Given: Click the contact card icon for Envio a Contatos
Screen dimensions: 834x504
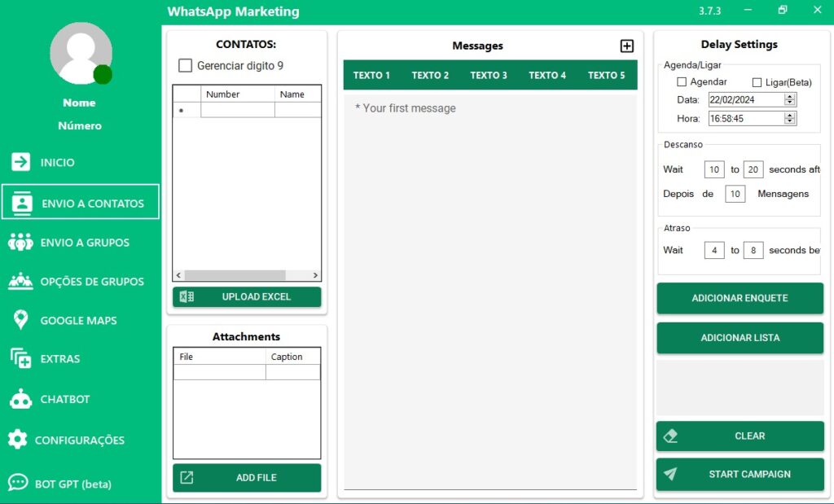Looking at the screenshot, I should 22,203.
